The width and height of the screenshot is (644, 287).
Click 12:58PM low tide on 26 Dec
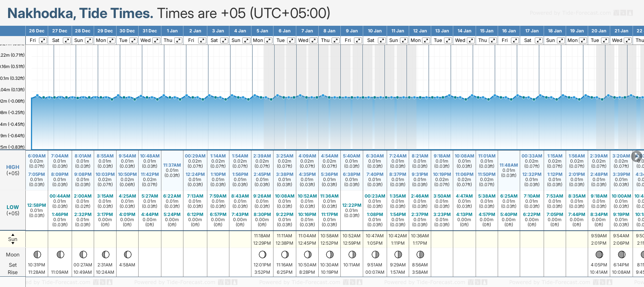point(37,205)
